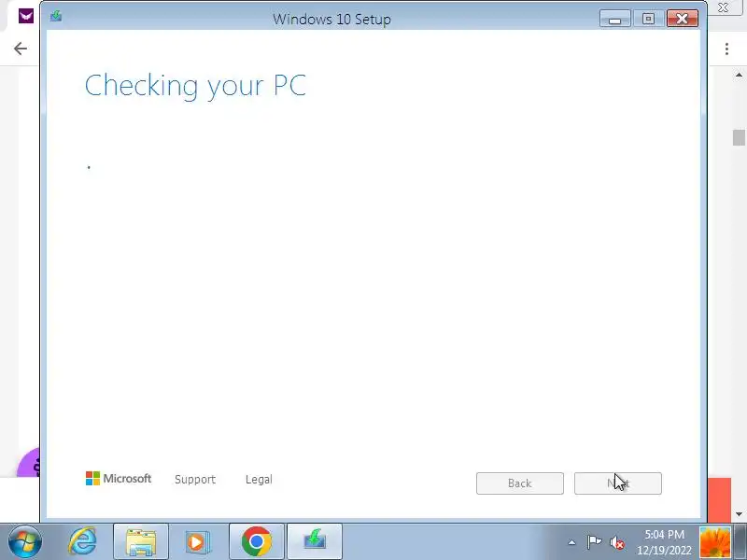This screenshot has width=747, height=560.
Task: Open Chrome's three-dot menu
Action: (x=726, y=49)
